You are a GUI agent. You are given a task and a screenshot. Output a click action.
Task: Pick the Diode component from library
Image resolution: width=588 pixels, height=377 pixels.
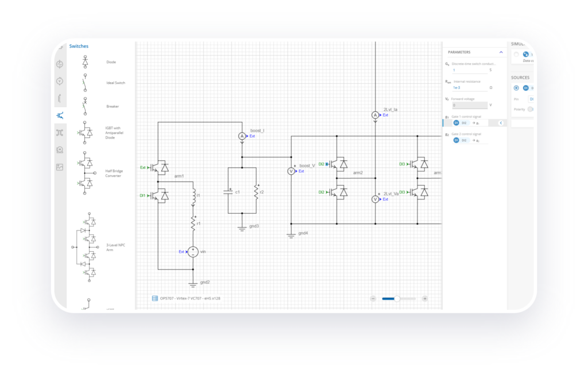point(85,61)
